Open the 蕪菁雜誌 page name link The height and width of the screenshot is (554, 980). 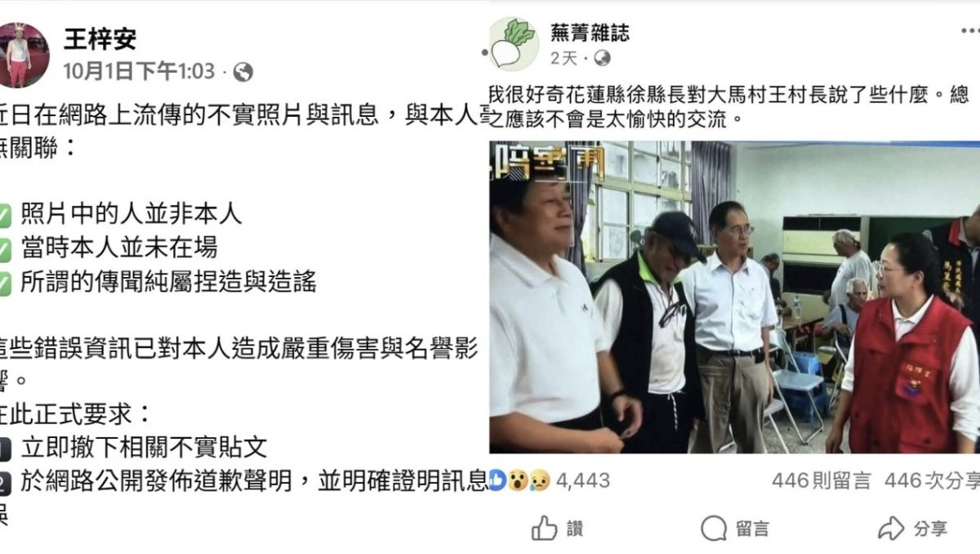click(x=590, y=33)
